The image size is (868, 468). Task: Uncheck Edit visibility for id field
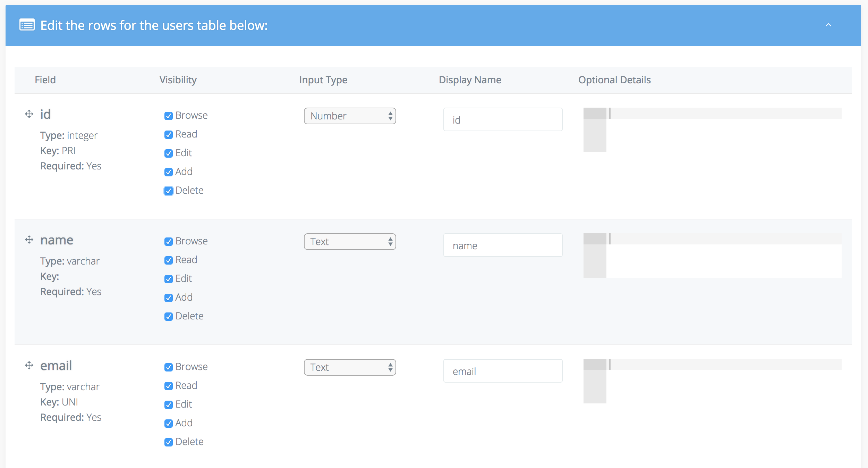tap(169, 153)
